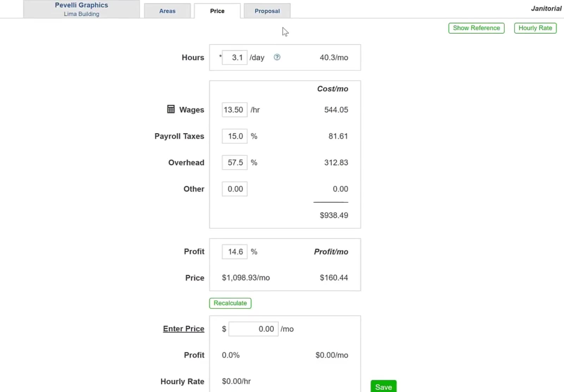Open the Enter Price link

pos(184,329)
